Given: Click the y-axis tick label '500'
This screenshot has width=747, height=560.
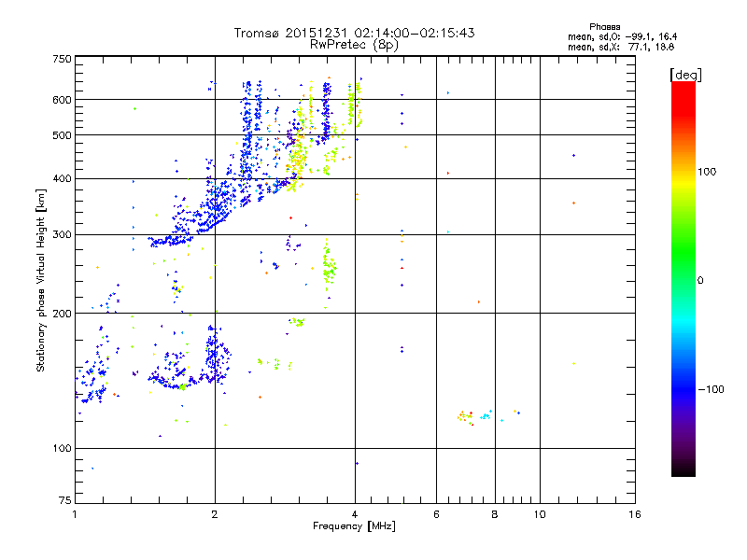Looking at the screenshot, I should (x=63, y=135).
